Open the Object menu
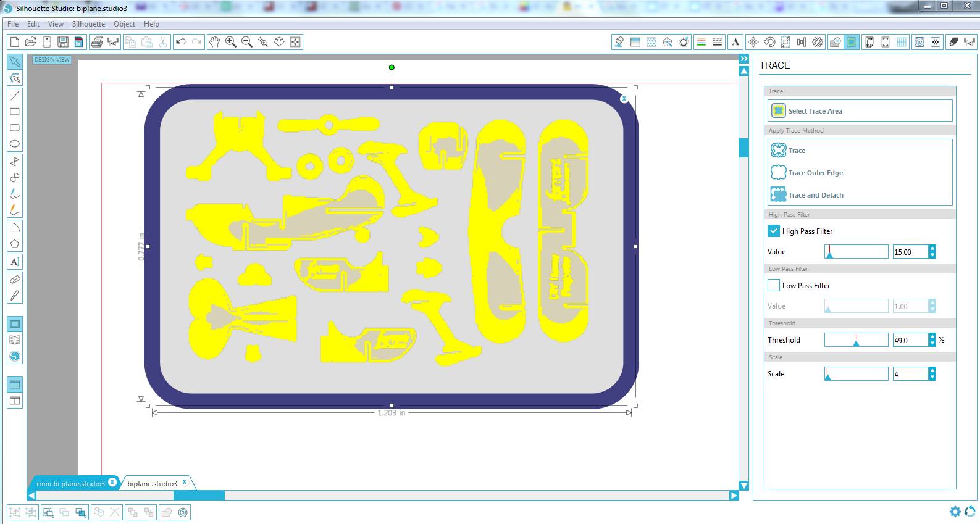The width and height of the screenshot is (980, 524). [x=124, y=24]
